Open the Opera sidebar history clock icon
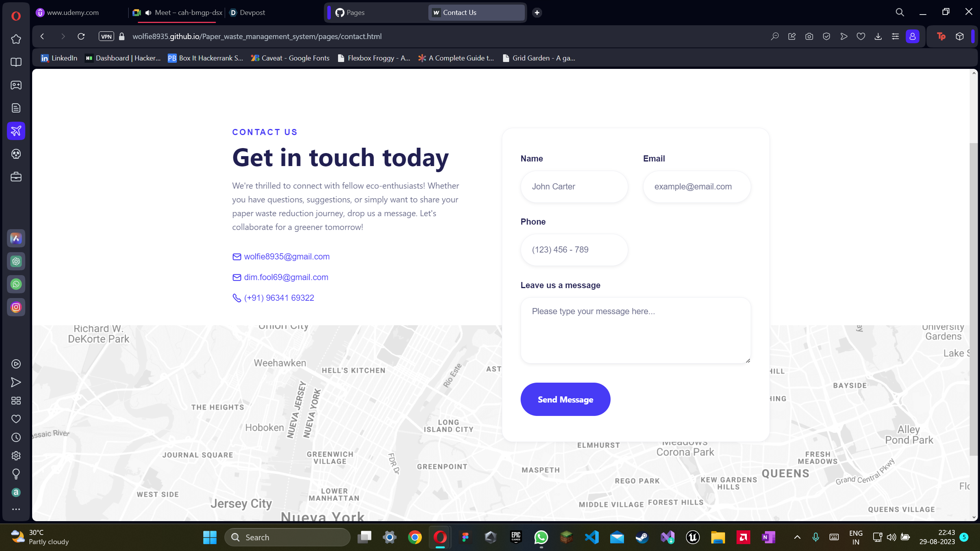This screenshot has height=551, width=980. tap(16, 437)
